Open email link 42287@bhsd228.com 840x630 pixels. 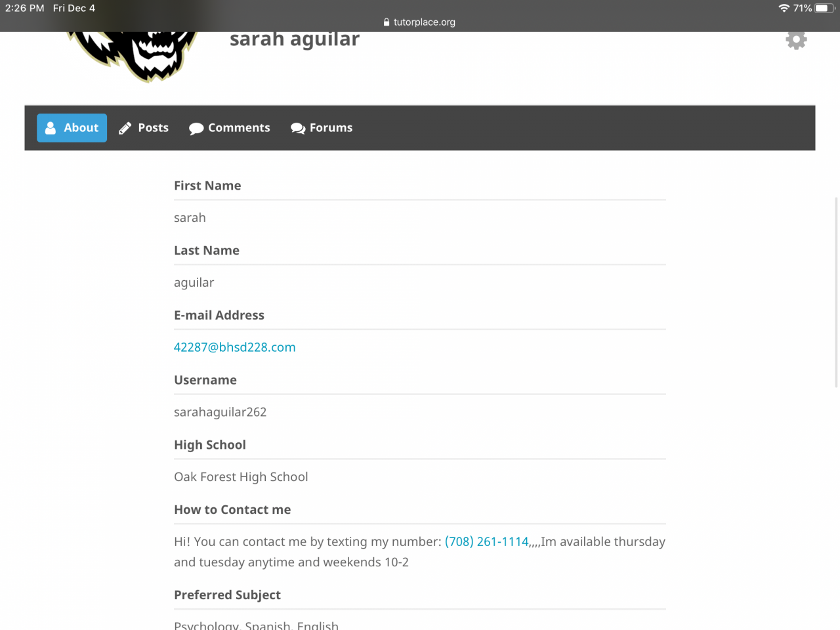[235, 347]
